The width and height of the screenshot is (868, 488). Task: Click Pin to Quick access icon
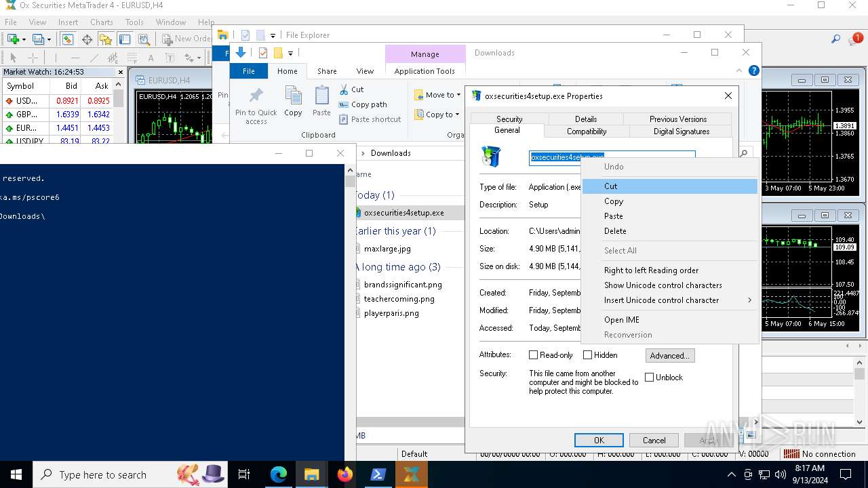tap(256, 106)
